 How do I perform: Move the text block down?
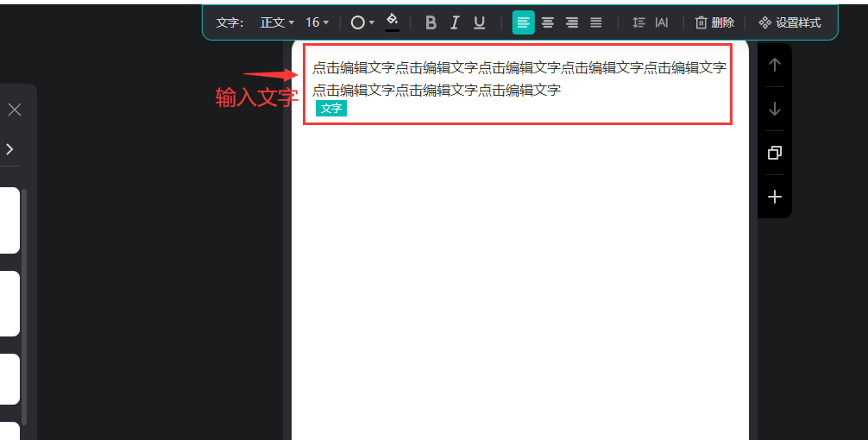(774, 109)
